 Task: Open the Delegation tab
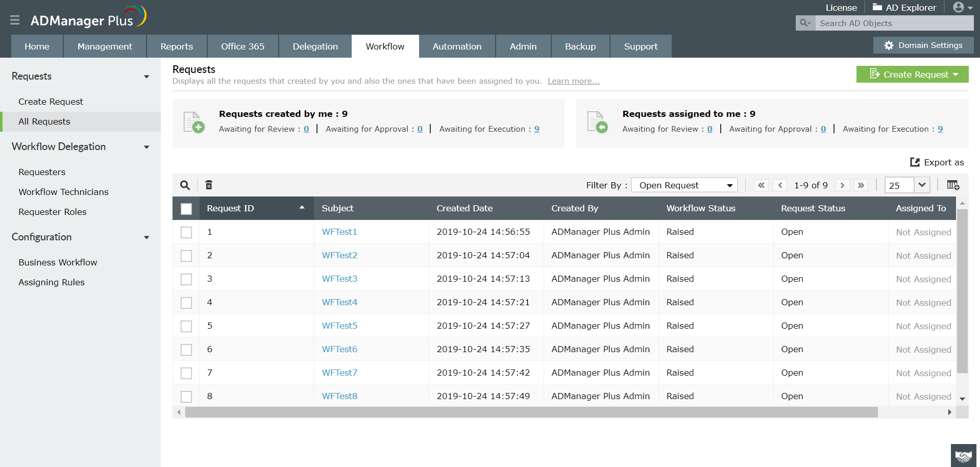[x=315, y=46]
